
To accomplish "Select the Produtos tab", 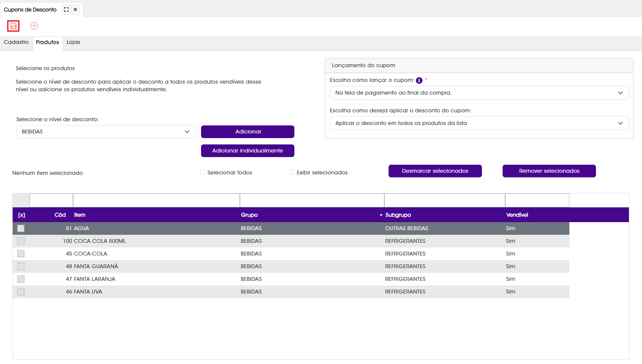I will point(47,42).
